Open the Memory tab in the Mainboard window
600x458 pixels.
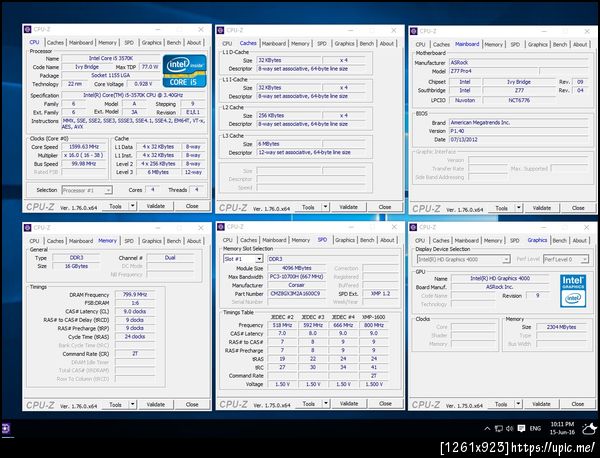(x=494, y=45)
